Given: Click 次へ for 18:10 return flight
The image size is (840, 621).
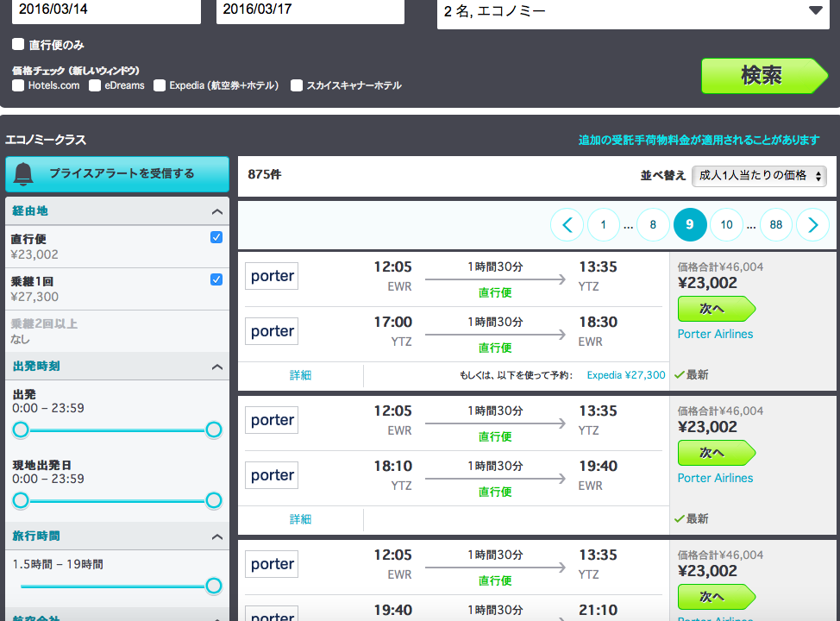Looking at the screenshot, I should point(717,453).
